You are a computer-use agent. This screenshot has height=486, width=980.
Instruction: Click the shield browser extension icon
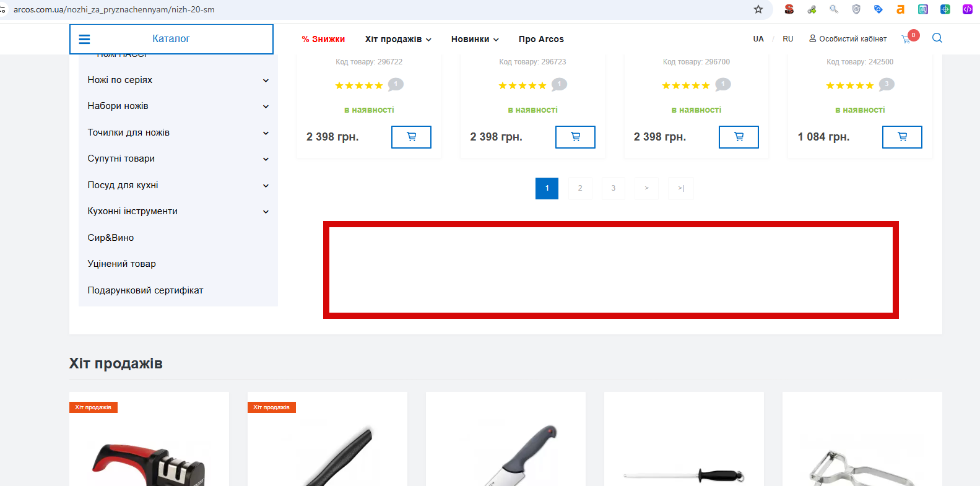point(856,9)
